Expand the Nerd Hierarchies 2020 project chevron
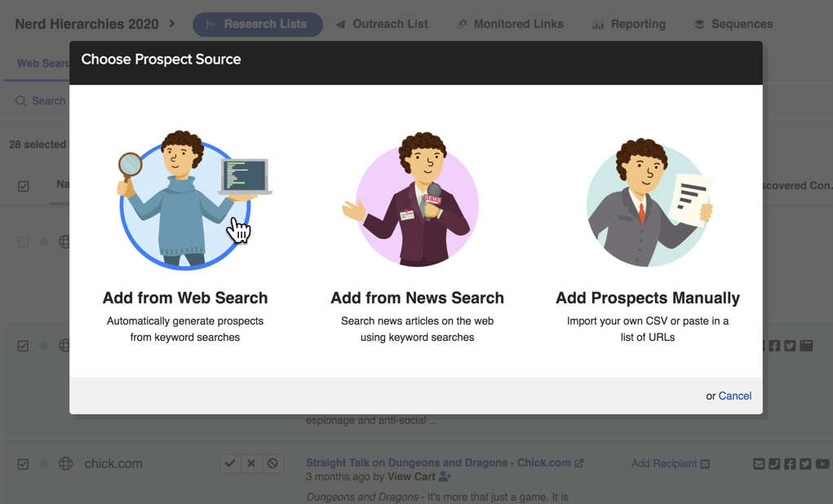833x504 pixels. (172, 24)
